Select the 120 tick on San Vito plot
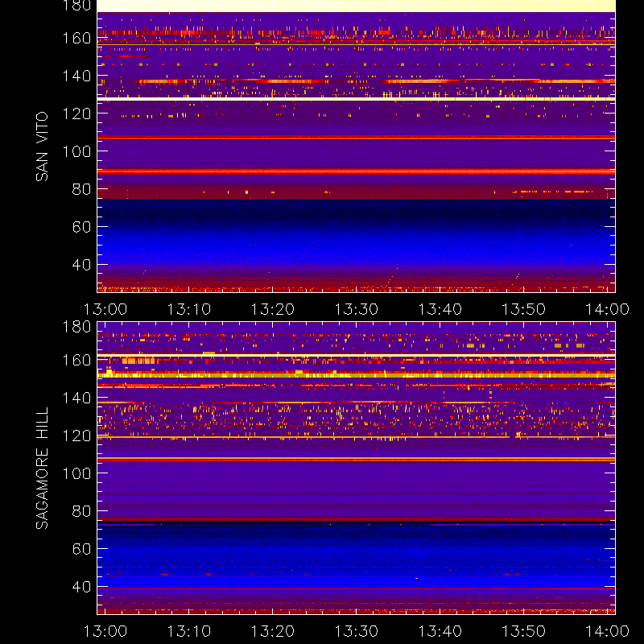The width and height of the screenshot is (644, 644). pos(76,114)
